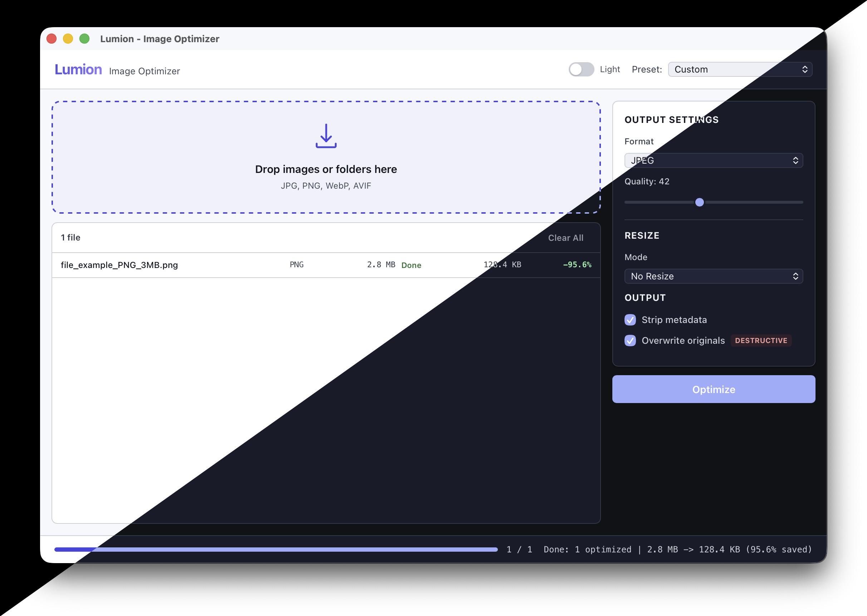
Task: Uncheck the Strip metadata option
Action: click(630, 320)
